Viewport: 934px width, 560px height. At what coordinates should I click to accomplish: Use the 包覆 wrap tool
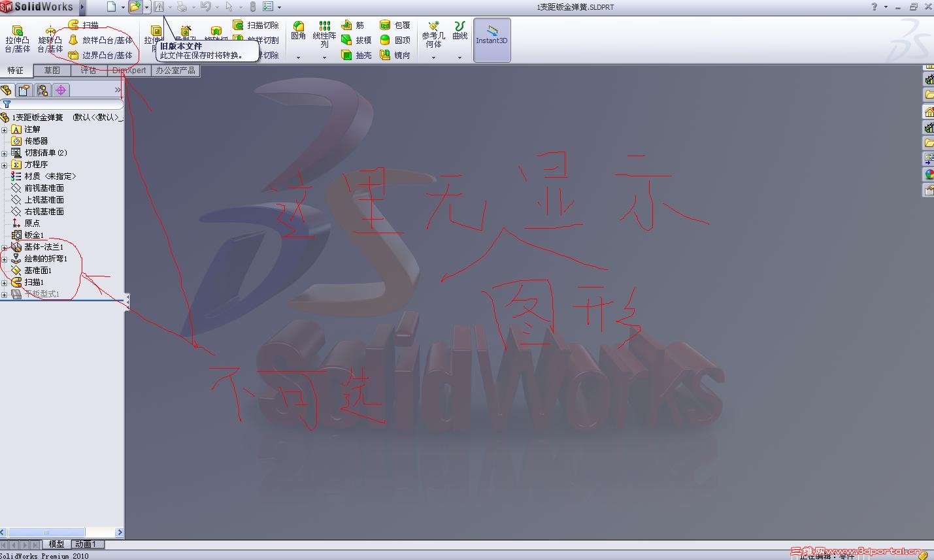(395, 25)
